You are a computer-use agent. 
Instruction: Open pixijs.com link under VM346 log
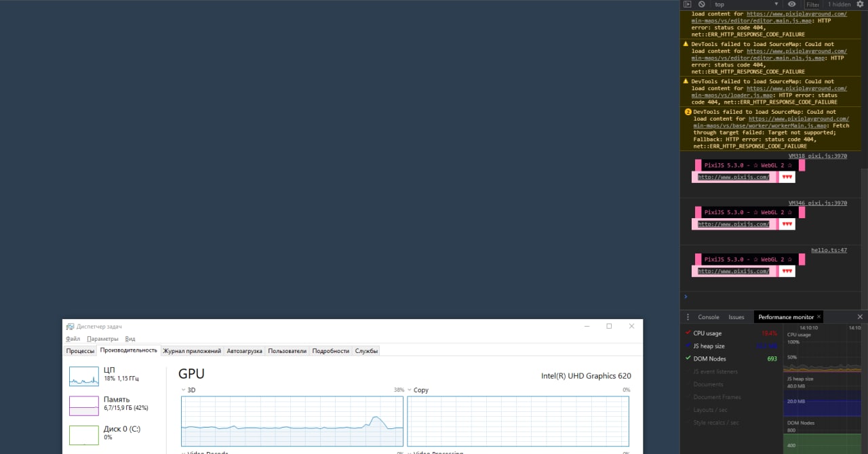tap(734, 224)
